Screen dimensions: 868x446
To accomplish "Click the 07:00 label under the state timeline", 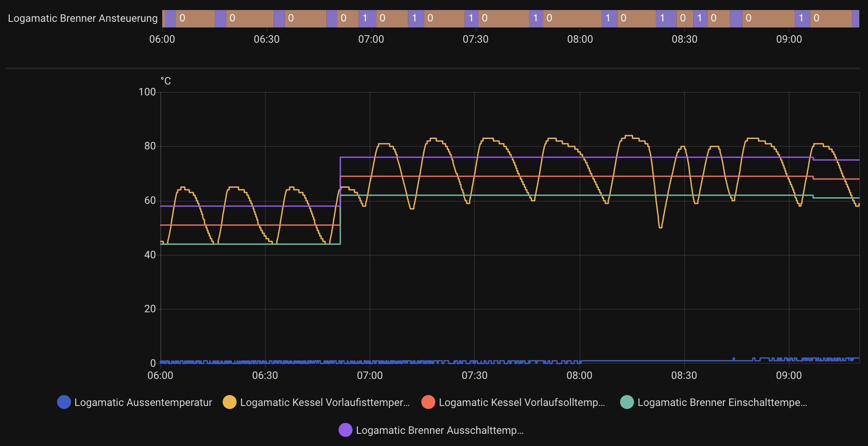I will [x=371, y=39].
